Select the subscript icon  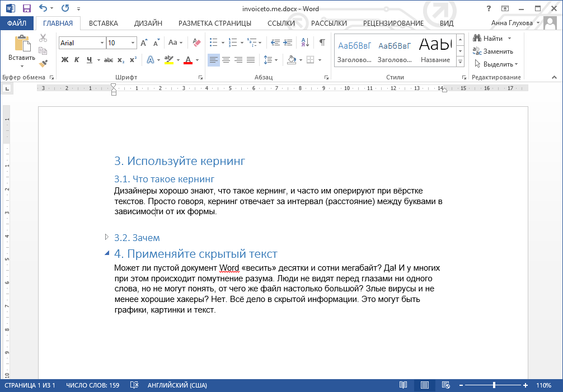click(121, 59)
